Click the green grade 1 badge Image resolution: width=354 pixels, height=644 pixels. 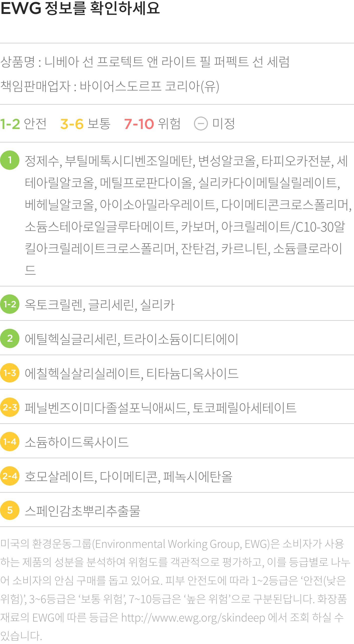[x=10, y=160]
